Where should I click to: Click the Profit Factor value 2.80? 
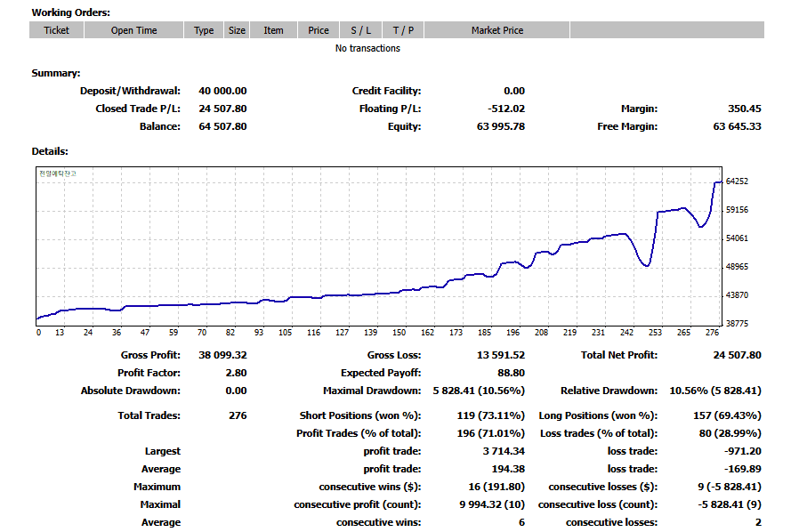coord(235,373)
